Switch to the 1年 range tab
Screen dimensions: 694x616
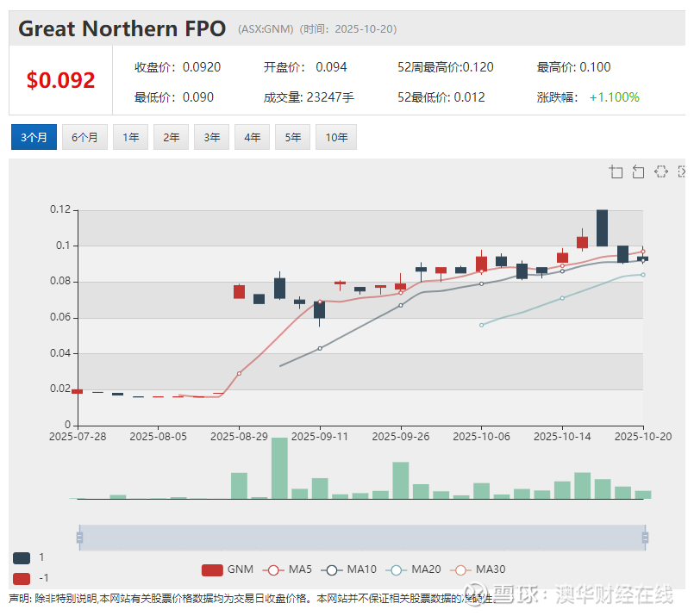click(x=130, y=137)
